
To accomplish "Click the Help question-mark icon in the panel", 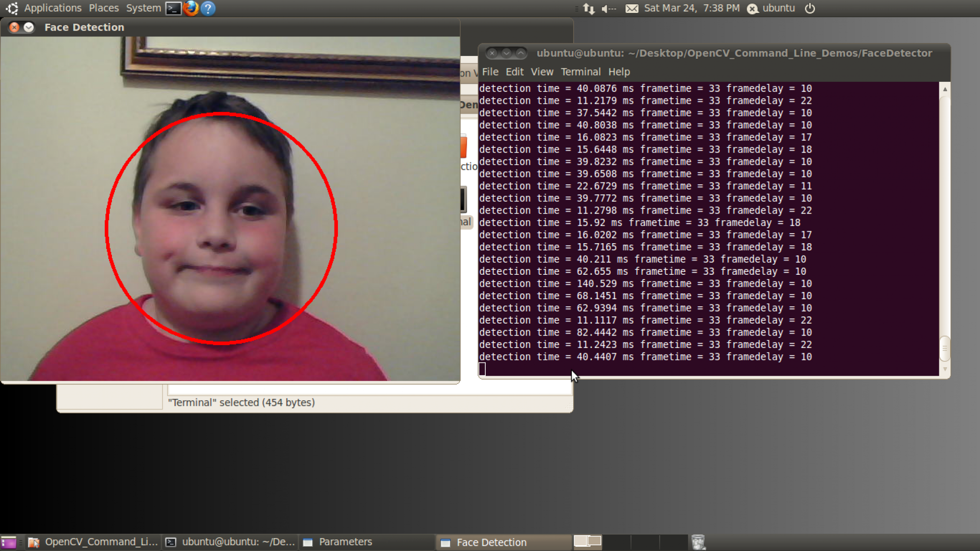I will (x=208, y=8).
